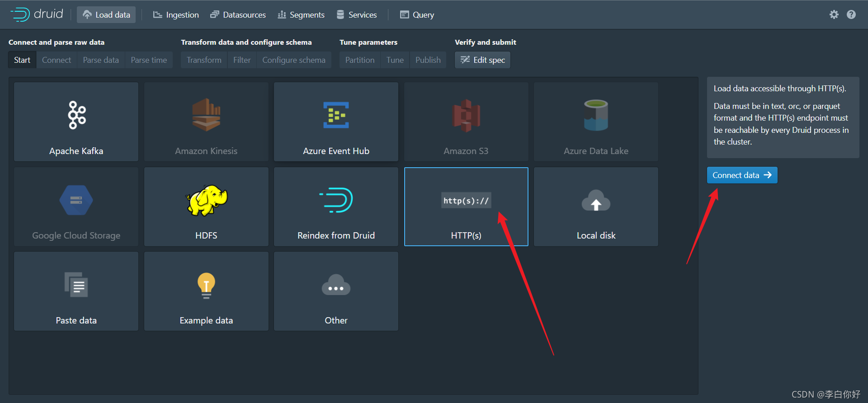Image resolution: width=868 pixels, height=403 pixels.
Task: Click the Apache Kafka label
Action: 76,151
